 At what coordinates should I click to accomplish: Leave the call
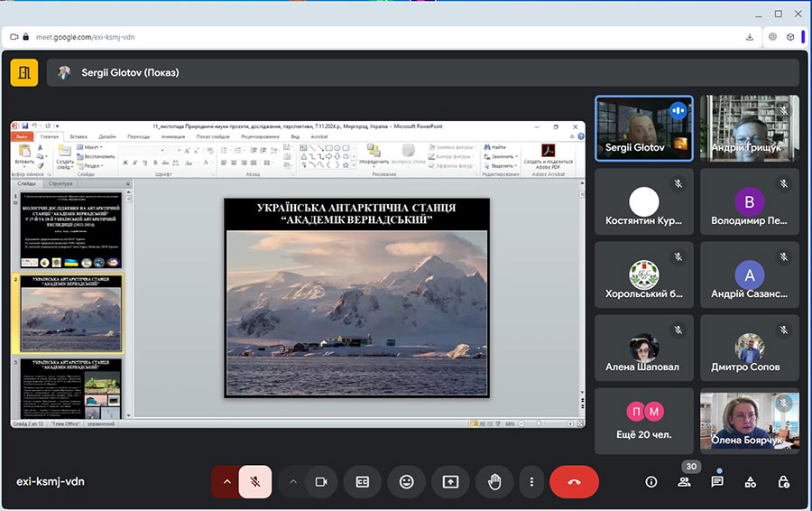(x=574, y=482)
